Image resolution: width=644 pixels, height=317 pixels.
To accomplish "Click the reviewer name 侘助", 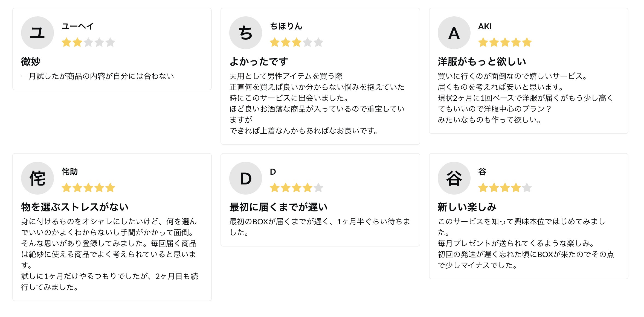I will click(70, 172).
